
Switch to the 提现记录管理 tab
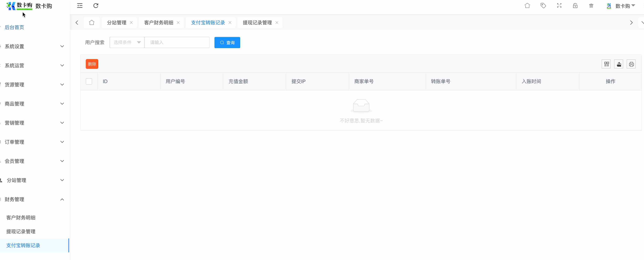pos(257,23)
